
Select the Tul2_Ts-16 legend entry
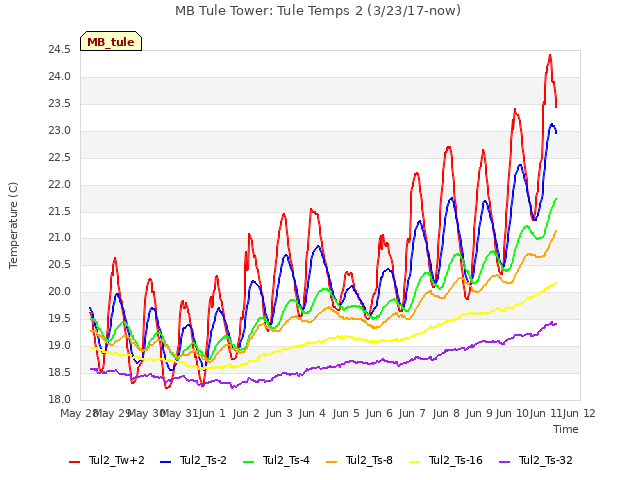pyautogui.click(x=446, y=460)
